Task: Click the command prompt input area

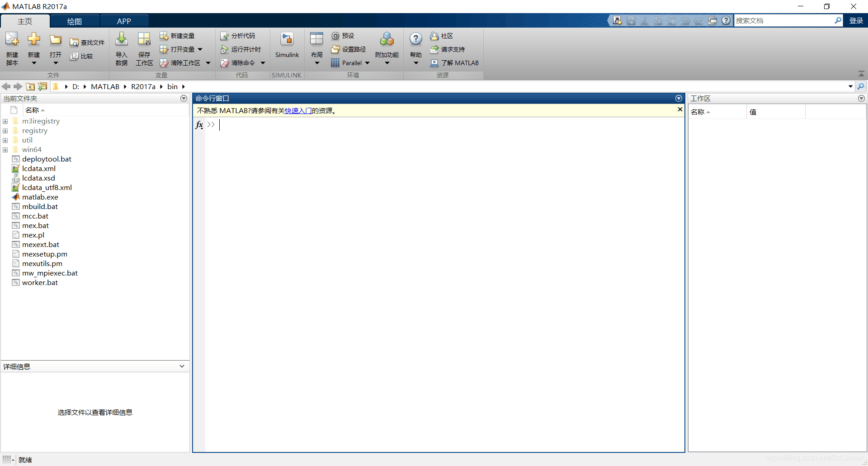Action: pos(445,125)
